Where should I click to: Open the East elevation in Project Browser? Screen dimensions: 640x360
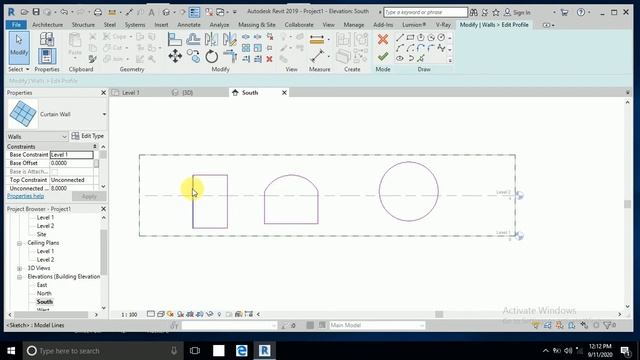42,285
